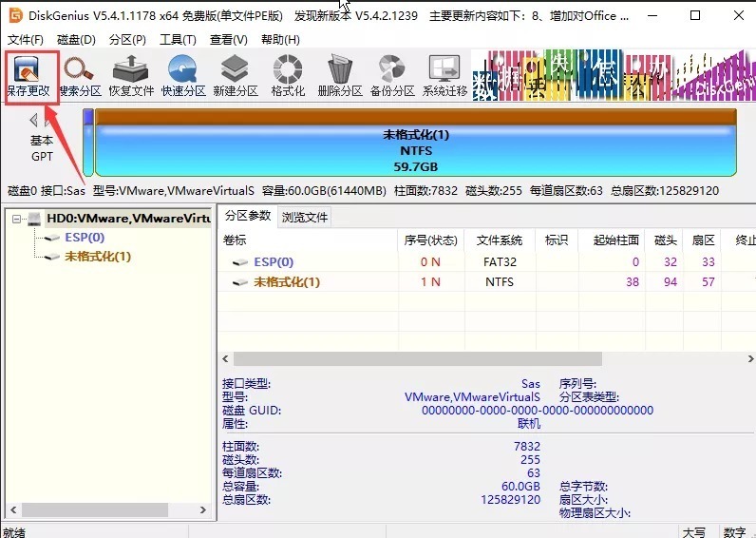Click the 新建分区 new partition icon
This screenshot has width=756, height=538.
pyautogui.click(x=236, y=76)
